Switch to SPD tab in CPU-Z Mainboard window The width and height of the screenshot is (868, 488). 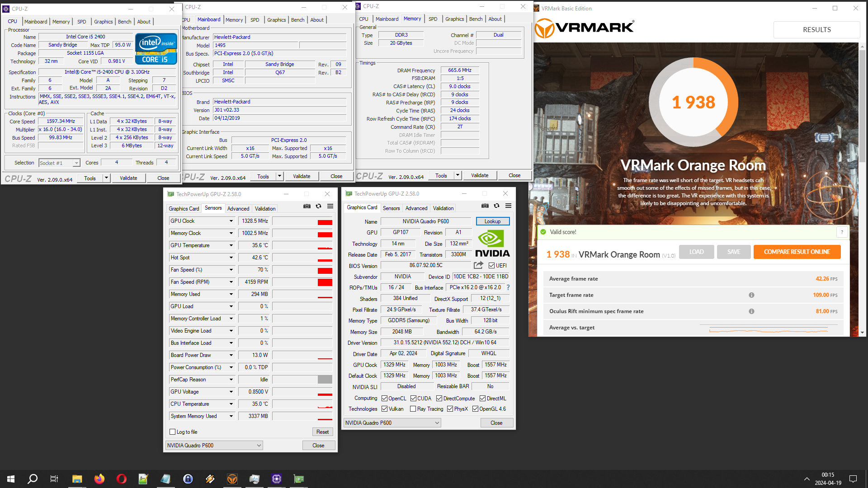pyautogui.click(x=255, y=20)
